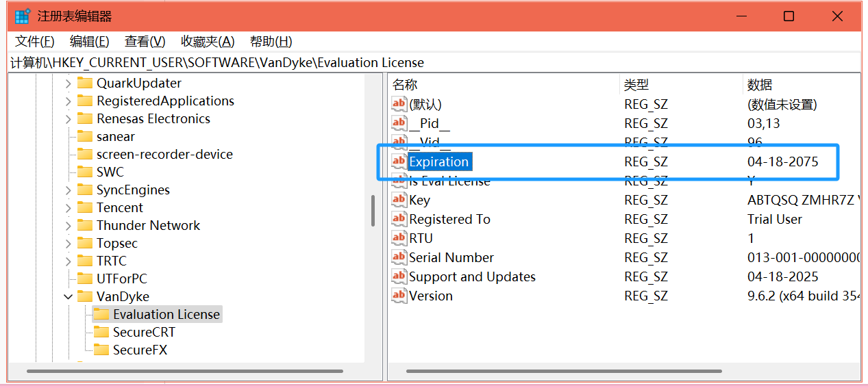Click the string icon beside Serial Number
The image size is (868, 388).
[399, 257]
